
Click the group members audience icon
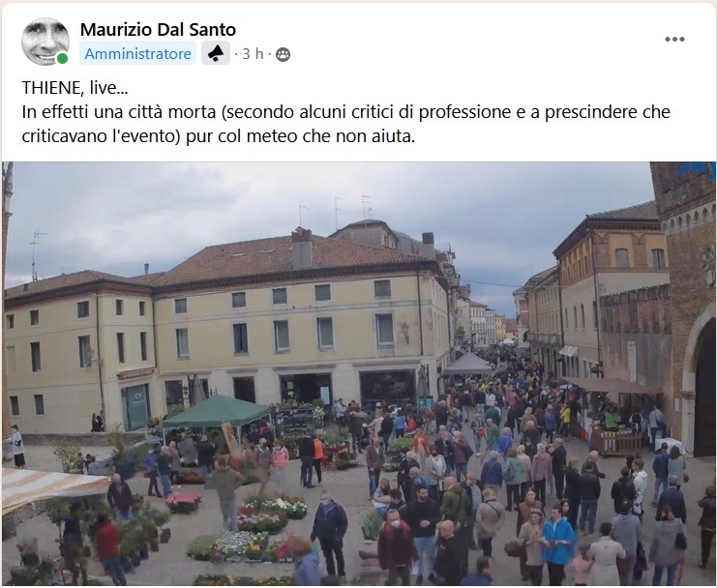point(284,54)
